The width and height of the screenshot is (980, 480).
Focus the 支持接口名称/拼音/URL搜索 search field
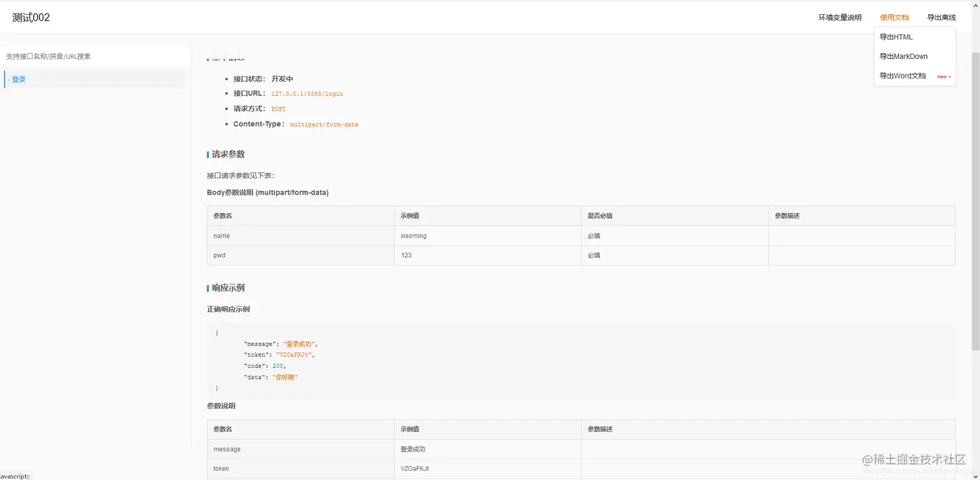click(95, 56)
